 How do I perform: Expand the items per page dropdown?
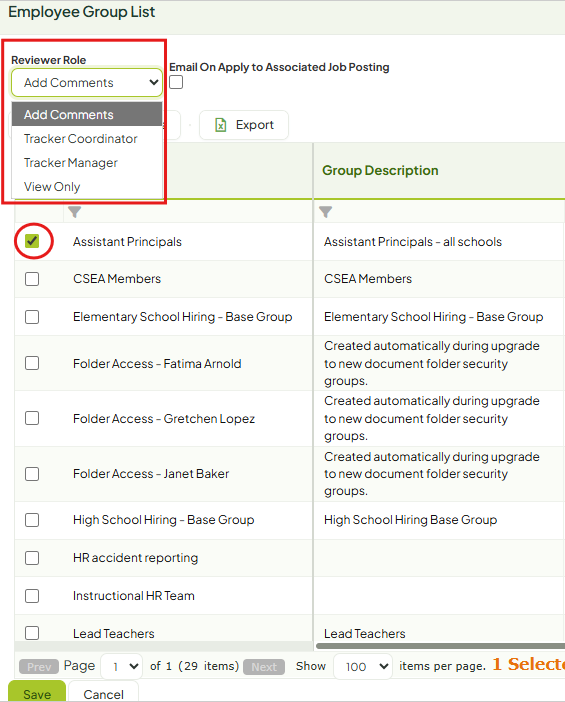tap(363, 666)
